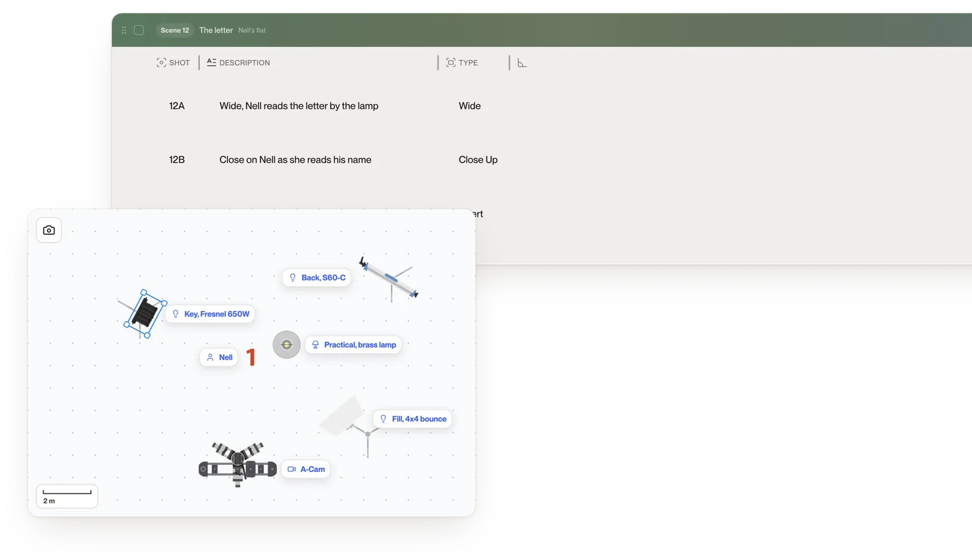Click the 2 m scale indicator
This screenshot has height=560, width=972.
click(x=67, y=496)
